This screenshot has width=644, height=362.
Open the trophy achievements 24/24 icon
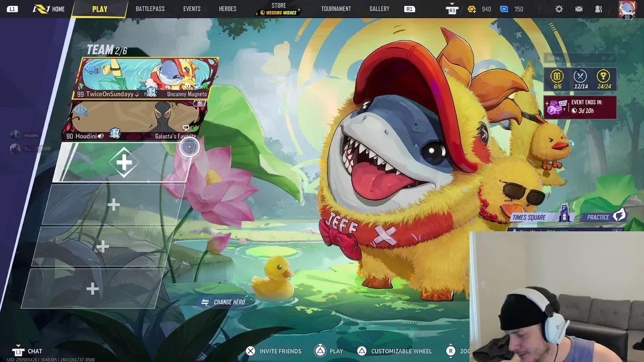click(x=603, y=79)
